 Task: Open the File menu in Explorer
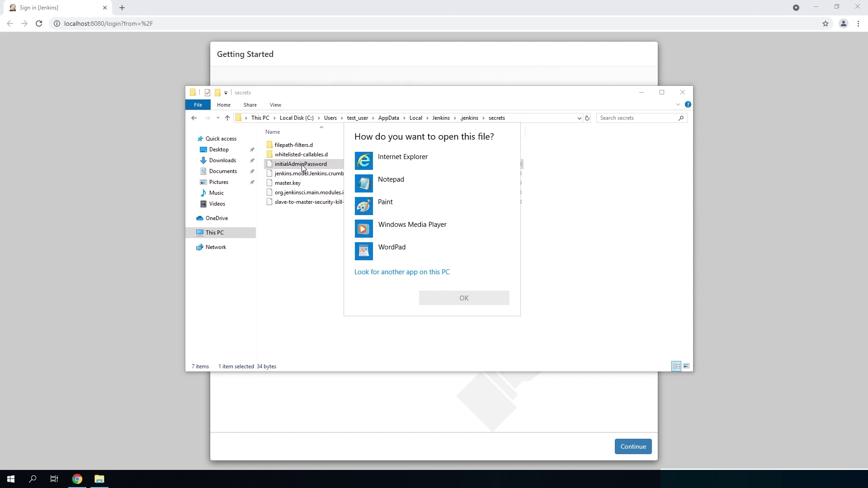198,105
